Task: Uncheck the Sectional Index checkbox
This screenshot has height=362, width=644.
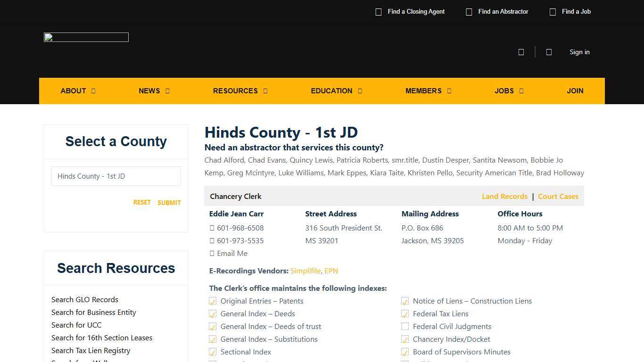Action: click(x=213, y=352)
